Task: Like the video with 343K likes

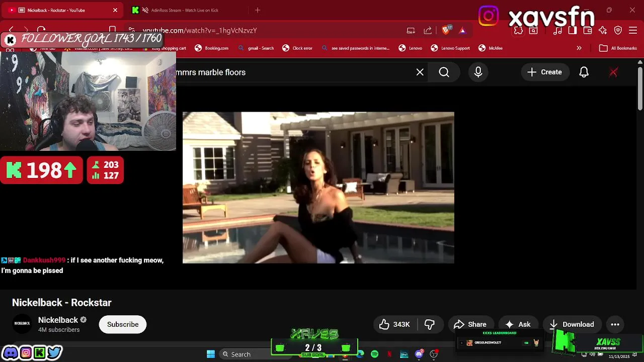Action: tap(395, 324)
